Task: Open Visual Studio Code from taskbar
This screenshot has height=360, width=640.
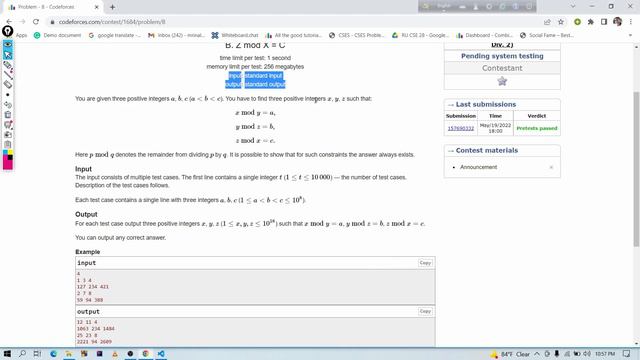Action: coord(161,353)
